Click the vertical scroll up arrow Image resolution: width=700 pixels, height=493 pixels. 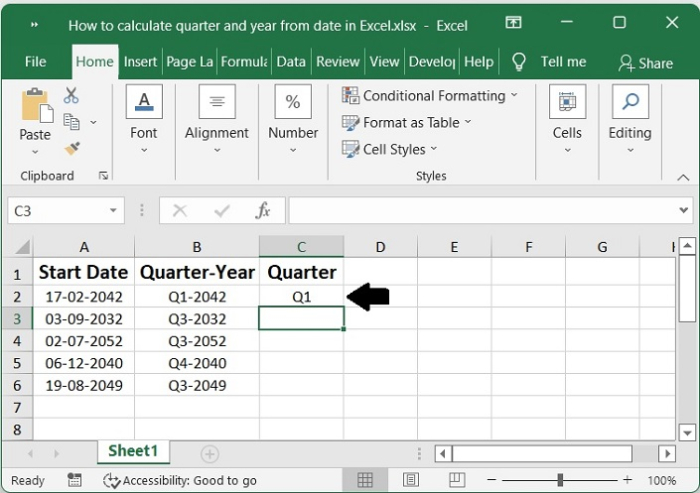pyautogui.click(x=687, y=246)
